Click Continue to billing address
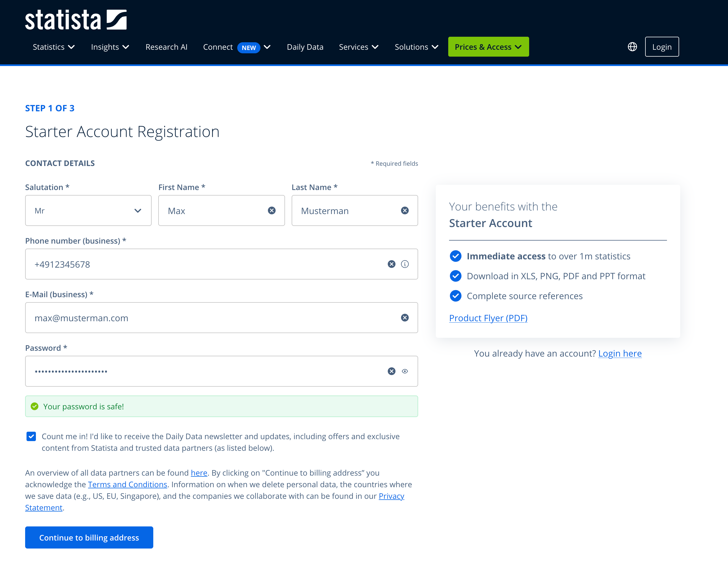 click(x=89, y=537)
